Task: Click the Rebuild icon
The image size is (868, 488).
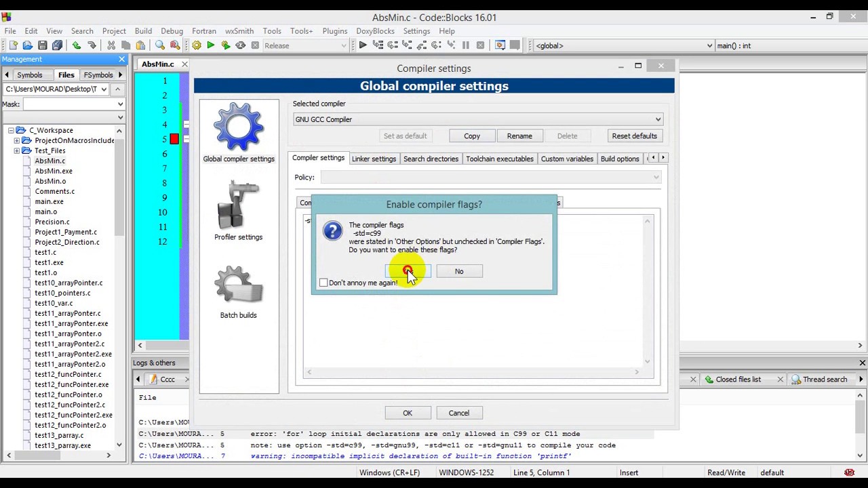Action: tap(240, 45)
